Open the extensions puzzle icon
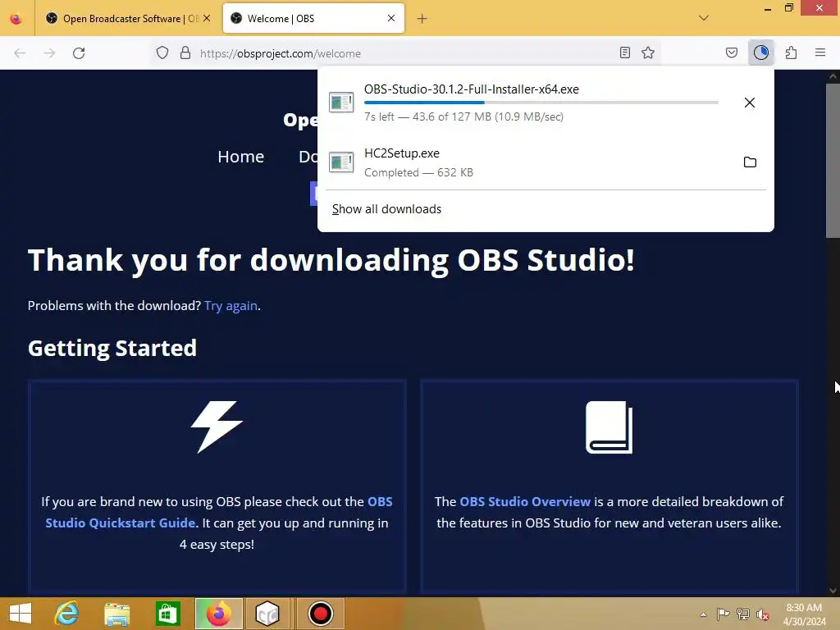This screenshot has height=630, width=840. click(x=792, y=52)
